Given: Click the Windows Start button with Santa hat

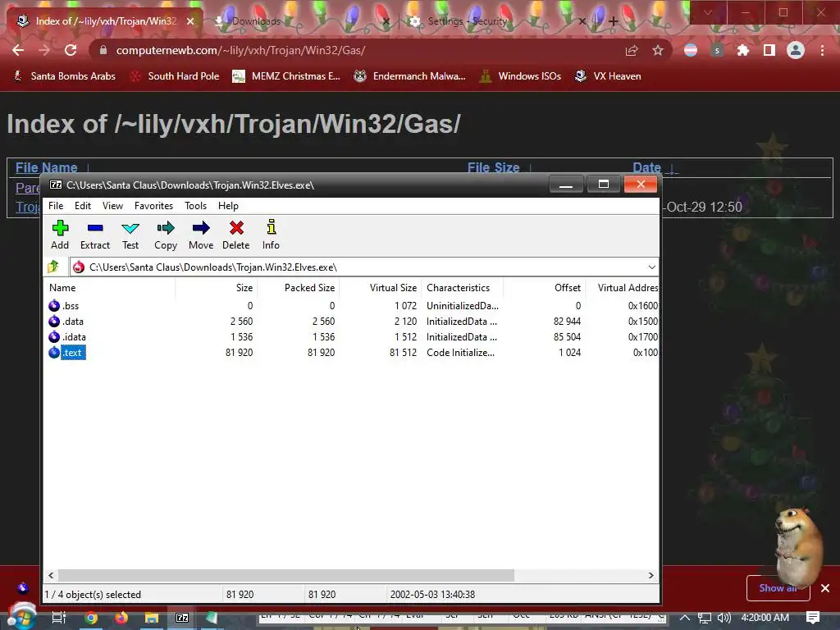Looking at the screenshot, I should [21, 616].
